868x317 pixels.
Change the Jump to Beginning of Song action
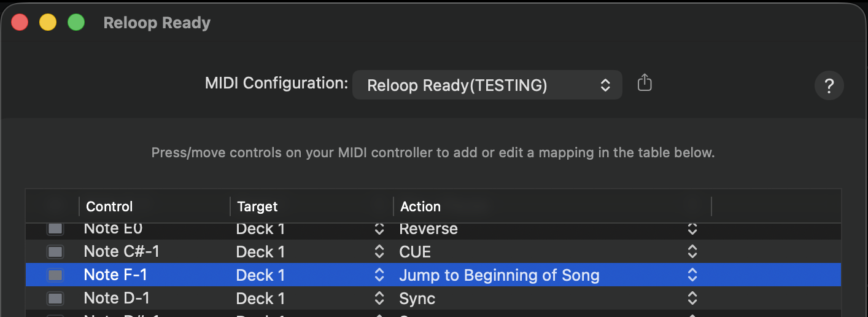pos(692,275)
